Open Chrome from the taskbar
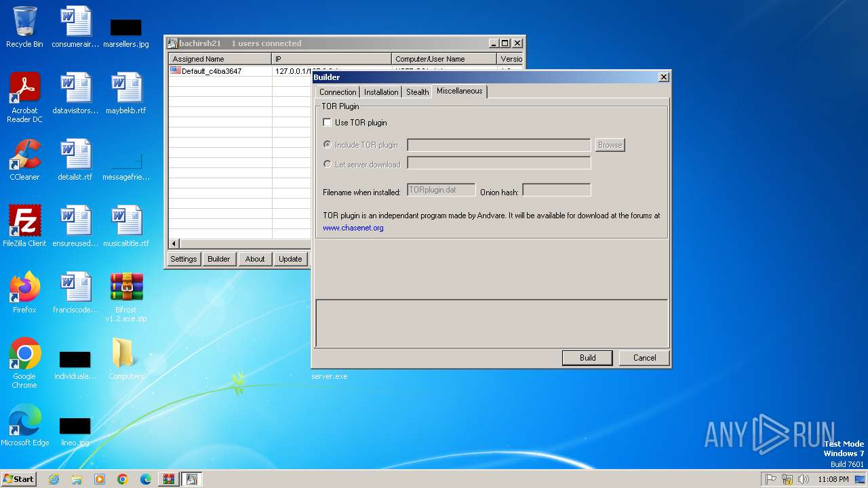This screenshot has height=488, width=868. click(x=123, y=479)
